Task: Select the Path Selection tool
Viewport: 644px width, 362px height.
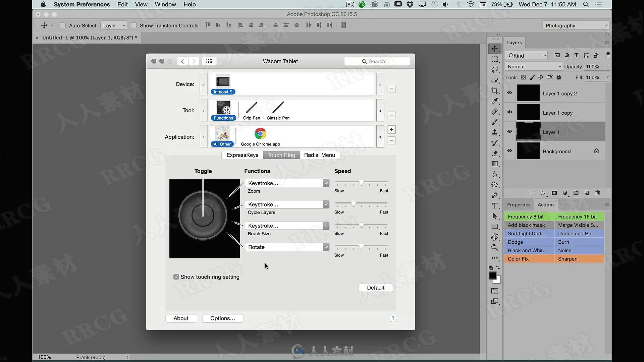Action: [495, 216]
